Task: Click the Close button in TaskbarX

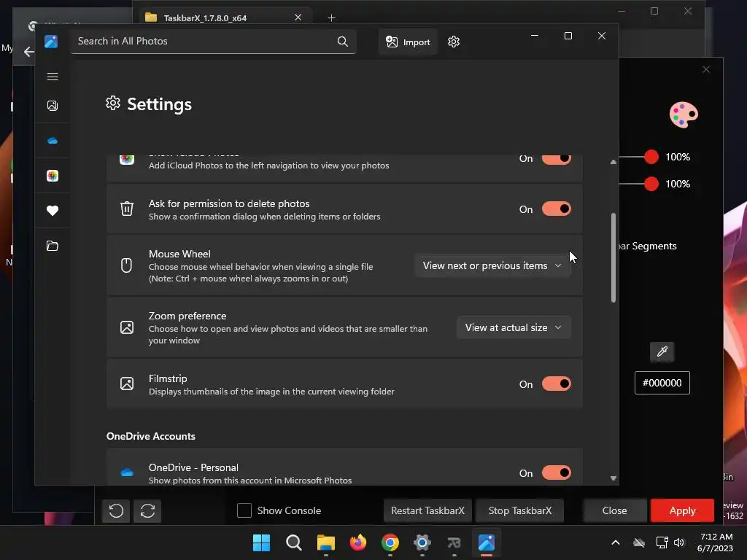Action: click(x=614, y=510)
